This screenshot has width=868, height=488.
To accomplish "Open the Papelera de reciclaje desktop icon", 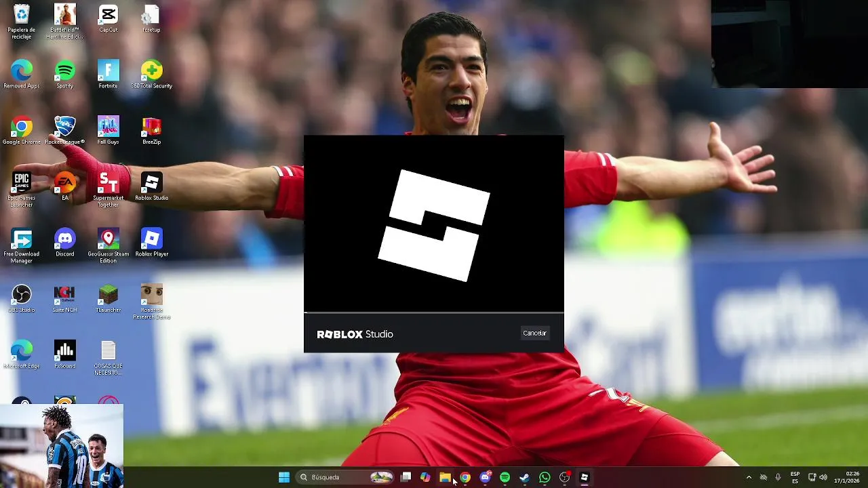I will pos(22,22).
